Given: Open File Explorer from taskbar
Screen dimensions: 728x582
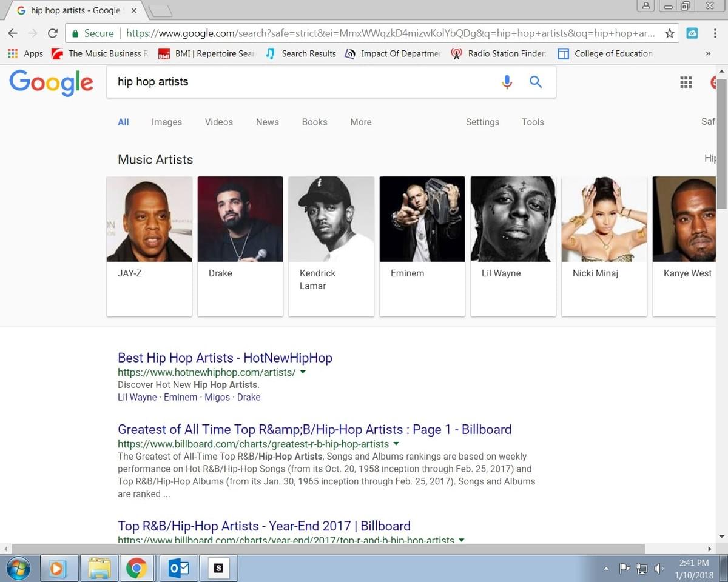Looking at the screenshot, I should pos(98,568).
